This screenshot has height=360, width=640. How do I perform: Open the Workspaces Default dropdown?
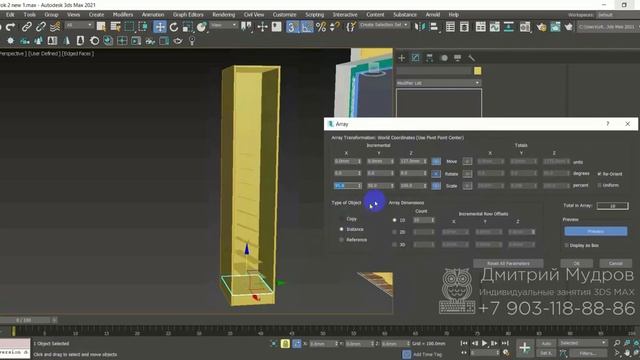(x=617, y=15)
